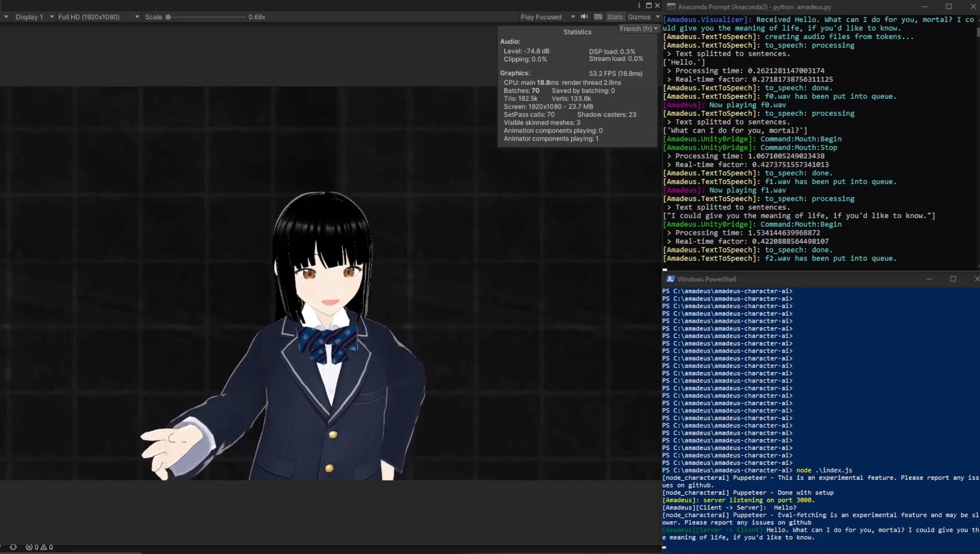The image size is (980, 554).
Task: Maximize the Windows PowerShell window
Action: coord(953,279)
